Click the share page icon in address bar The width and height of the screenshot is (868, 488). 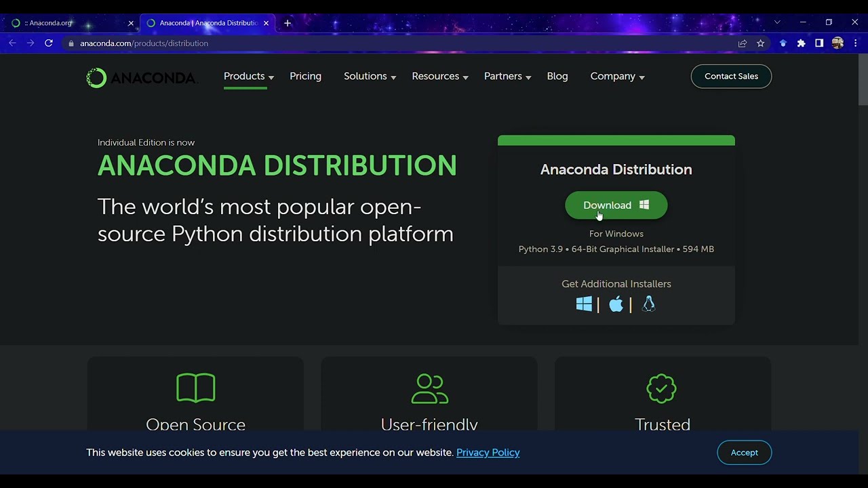point(743,43)
